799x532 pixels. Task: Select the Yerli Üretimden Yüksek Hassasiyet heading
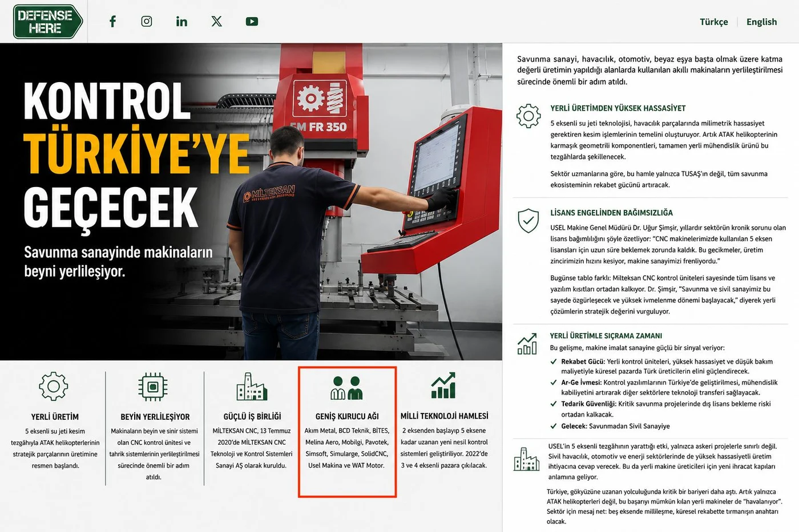pos(618,108)
